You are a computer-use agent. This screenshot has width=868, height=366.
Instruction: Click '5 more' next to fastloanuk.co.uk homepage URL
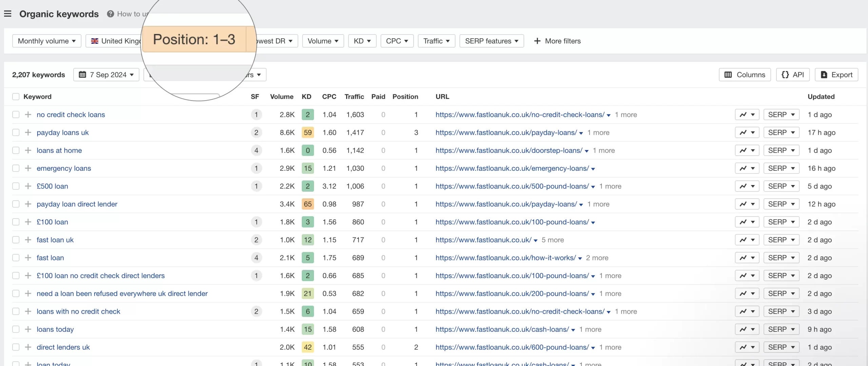pyautogui.click(x=553, y=240)
